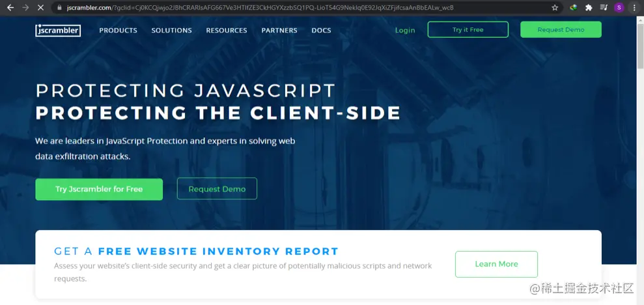Open the colorful extension icon in toolbar
The image size is (644, 305).
(x=574, y=7)
